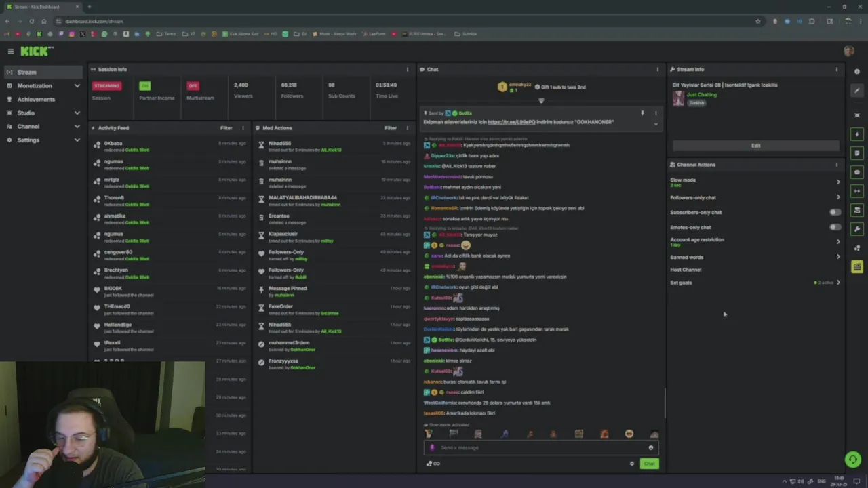The width and height of the screenshot is (868, 488).
Task: Open the Twitch bookmarks folder
Action: tap(166, 34)
